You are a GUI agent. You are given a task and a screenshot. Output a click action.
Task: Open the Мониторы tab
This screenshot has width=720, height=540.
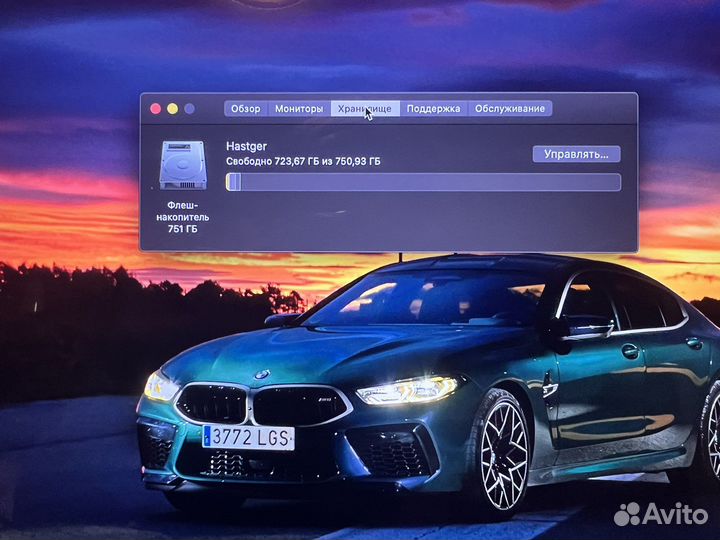click(x=299, y=109)
